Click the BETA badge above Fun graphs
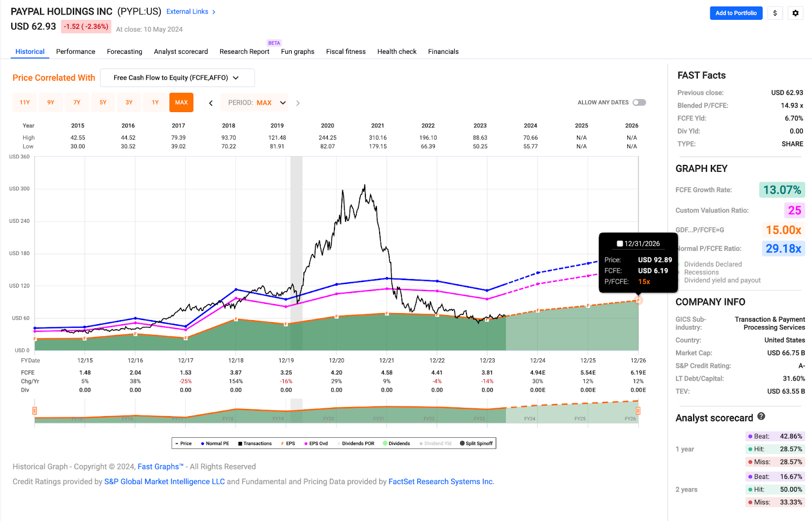Screen dimensions: 812x521 pyautogui.click(x=274, y=43)
